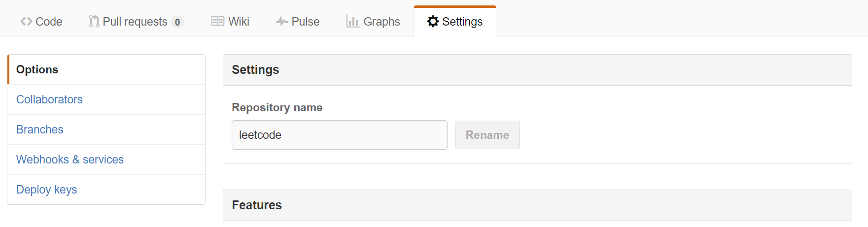
Task: Click the Code angle-brackets icon
Action: point(26,22)
